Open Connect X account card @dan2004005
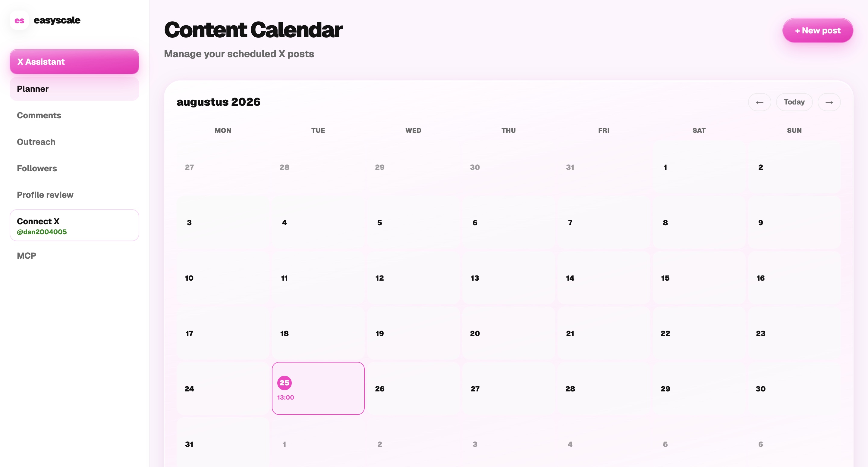The height and width of the screenshot is (467, 868). click(x=74, y=225)
